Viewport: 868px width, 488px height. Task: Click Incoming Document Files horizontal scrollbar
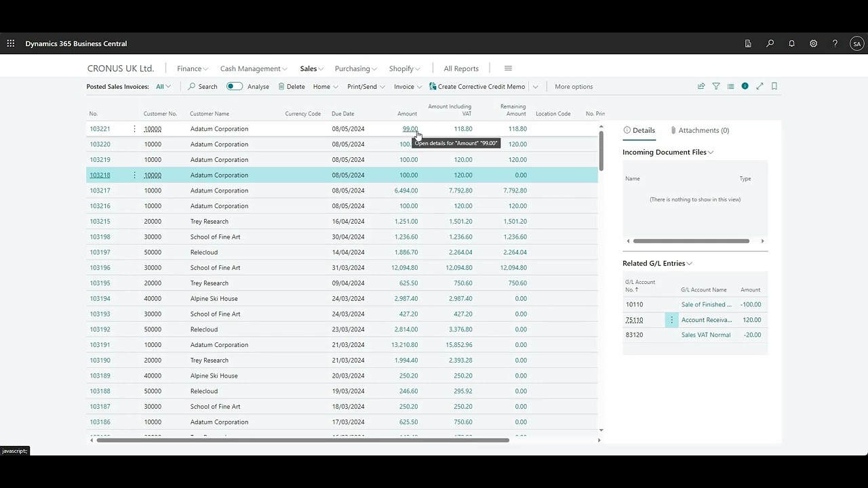tap(691, 241)
